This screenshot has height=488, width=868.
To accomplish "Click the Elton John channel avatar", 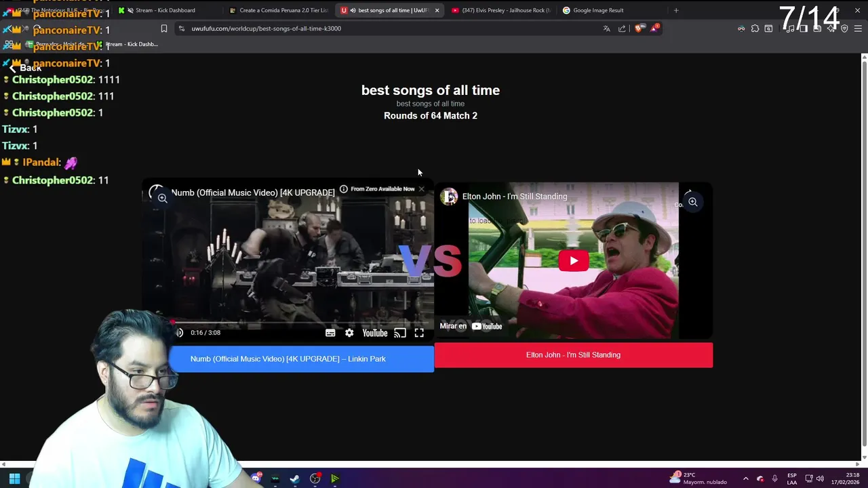I will coord(449,197).
